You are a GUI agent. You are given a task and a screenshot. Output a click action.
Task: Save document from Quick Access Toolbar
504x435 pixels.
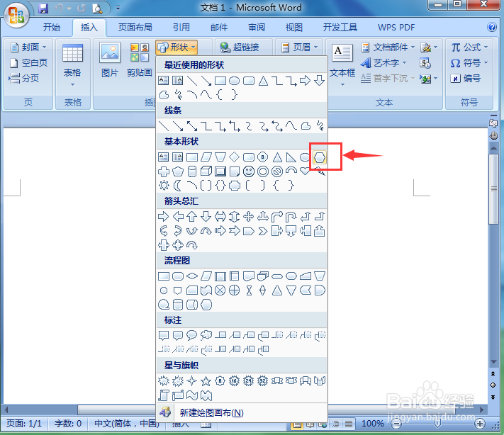click(43, 8)
